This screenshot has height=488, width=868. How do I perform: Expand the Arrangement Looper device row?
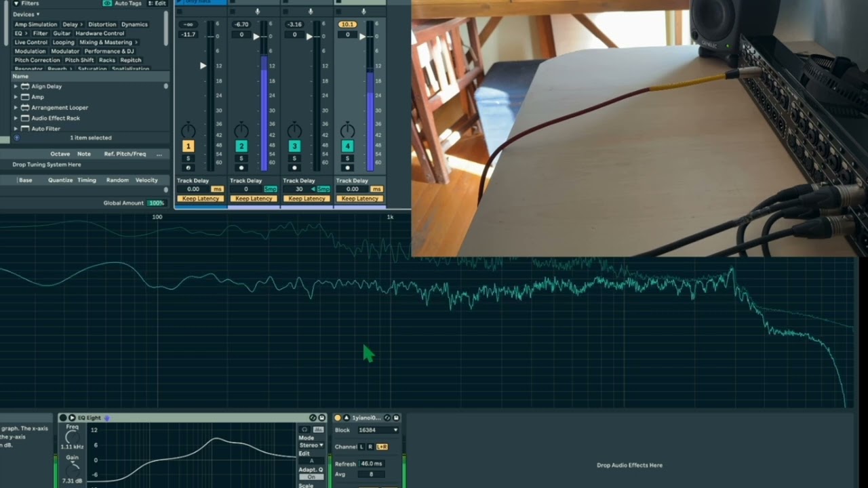pos(16,107)
